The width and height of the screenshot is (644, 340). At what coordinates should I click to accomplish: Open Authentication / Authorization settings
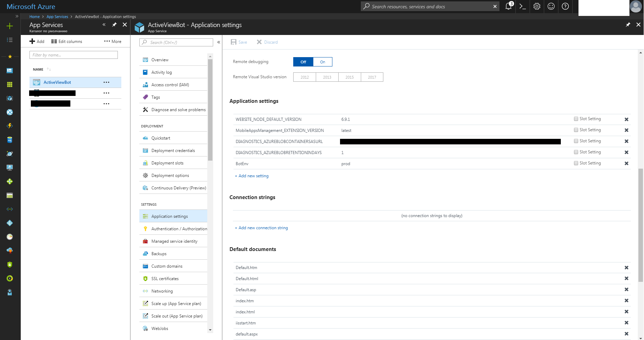pos(179,229)
